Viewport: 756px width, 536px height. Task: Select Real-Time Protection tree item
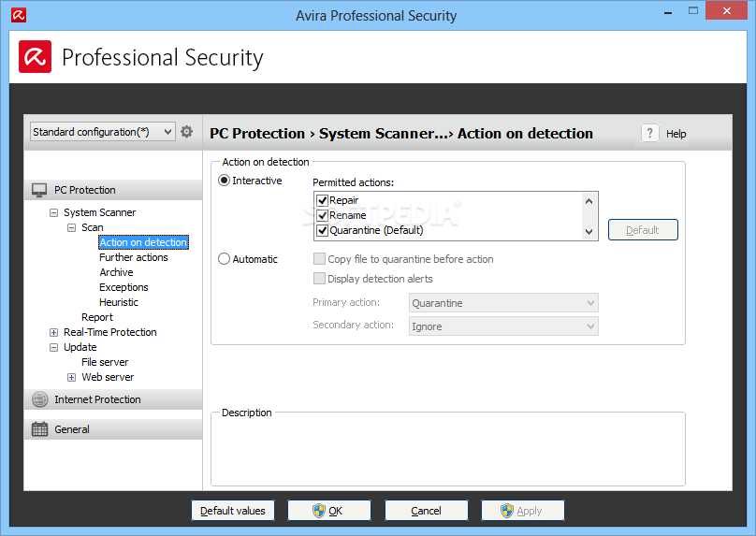(x=109, y=332)
